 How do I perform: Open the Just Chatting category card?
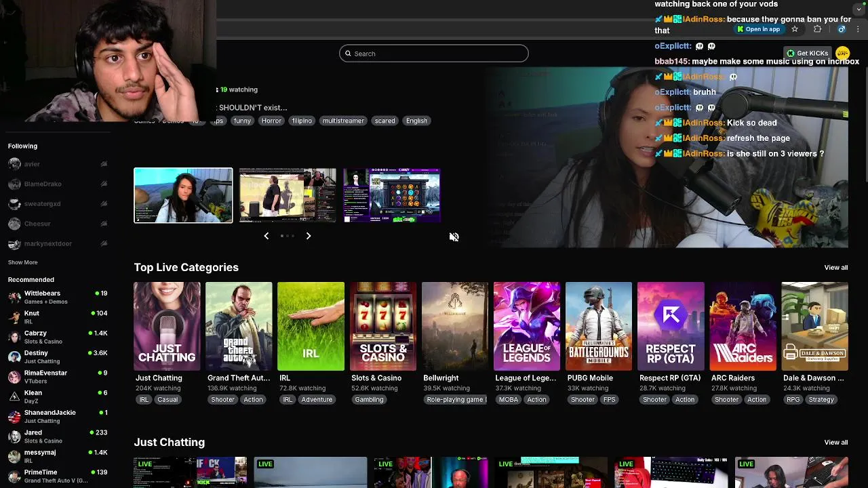click(x=167, y=327)
